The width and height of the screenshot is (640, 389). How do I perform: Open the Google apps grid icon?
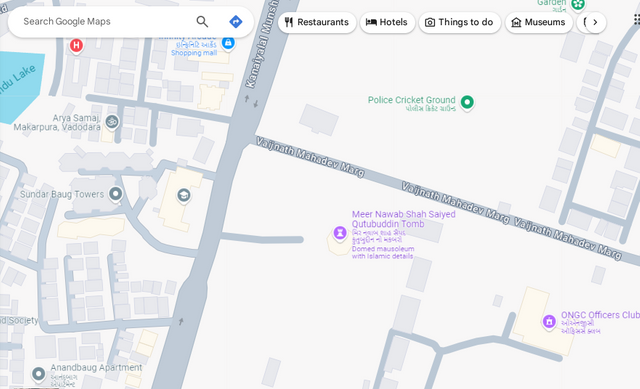pyautogui.click(x=637, y=19)
